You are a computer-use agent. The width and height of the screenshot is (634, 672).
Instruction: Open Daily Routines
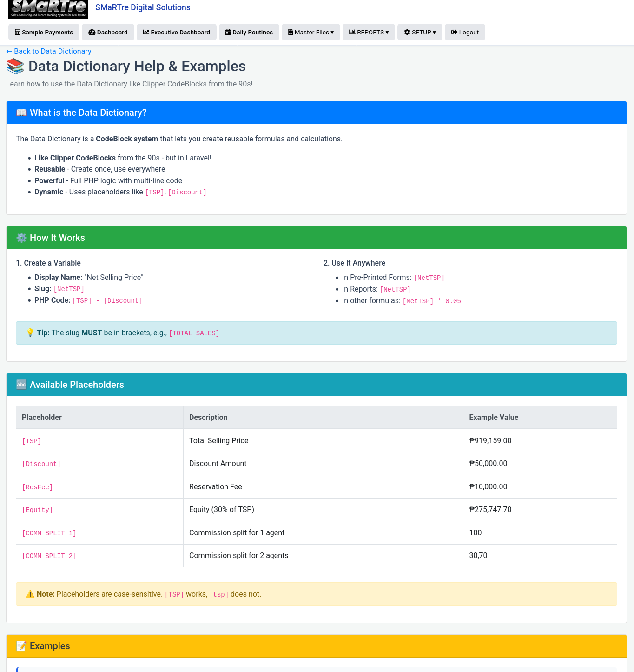coord(249,32)
